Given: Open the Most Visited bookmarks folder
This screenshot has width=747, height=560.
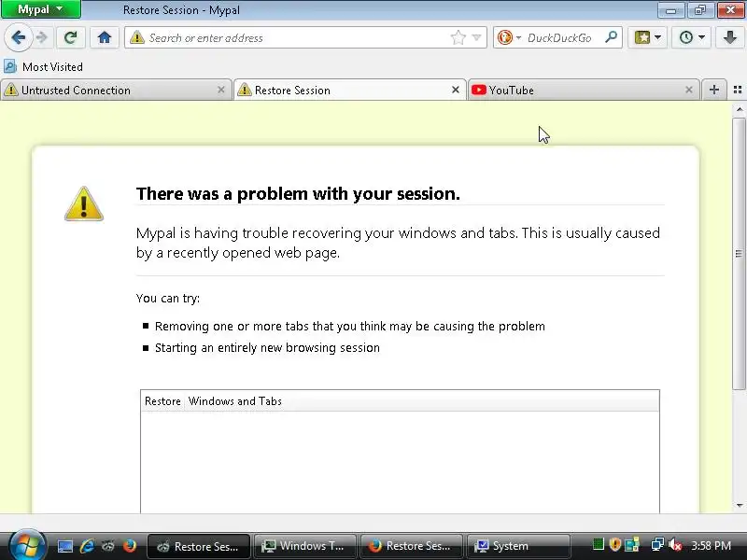Looking at the screenshot, I should (43, 66).
